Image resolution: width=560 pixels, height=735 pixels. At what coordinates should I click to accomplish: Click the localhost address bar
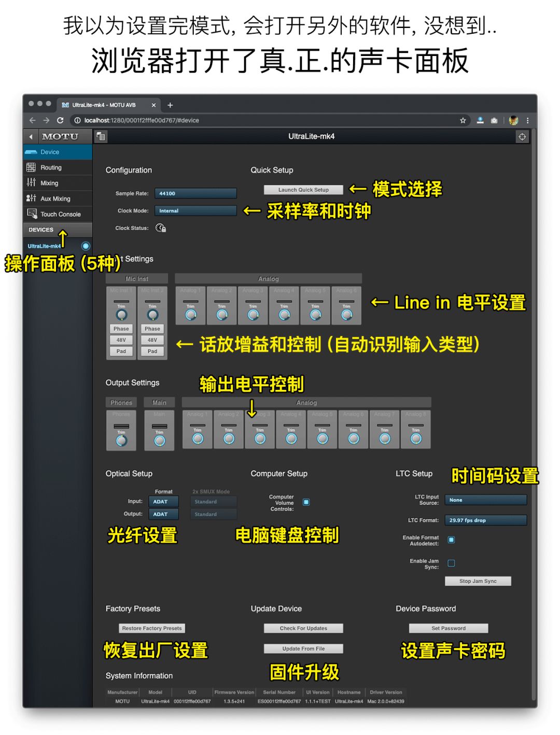(270, 120)
